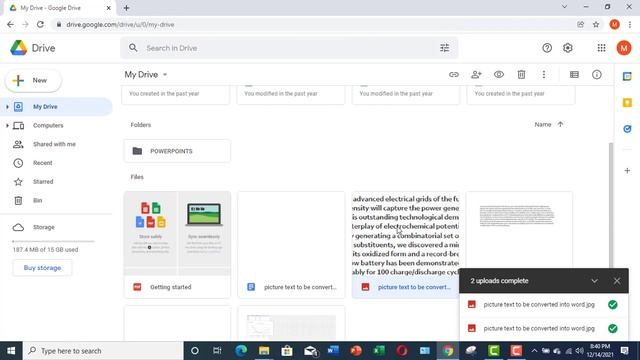Show hidden system tray icons
This screenshot has width=640, height=360.
click(534, 351)
